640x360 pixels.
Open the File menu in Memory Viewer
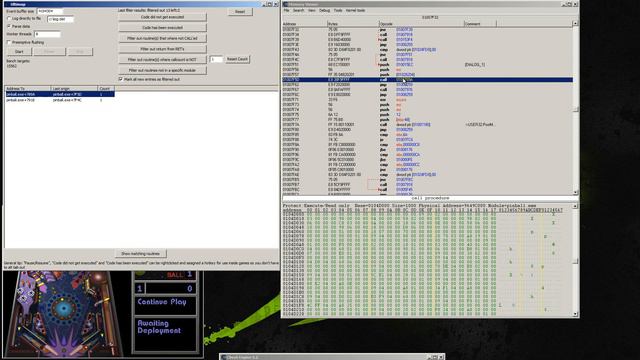pos(286,10)
